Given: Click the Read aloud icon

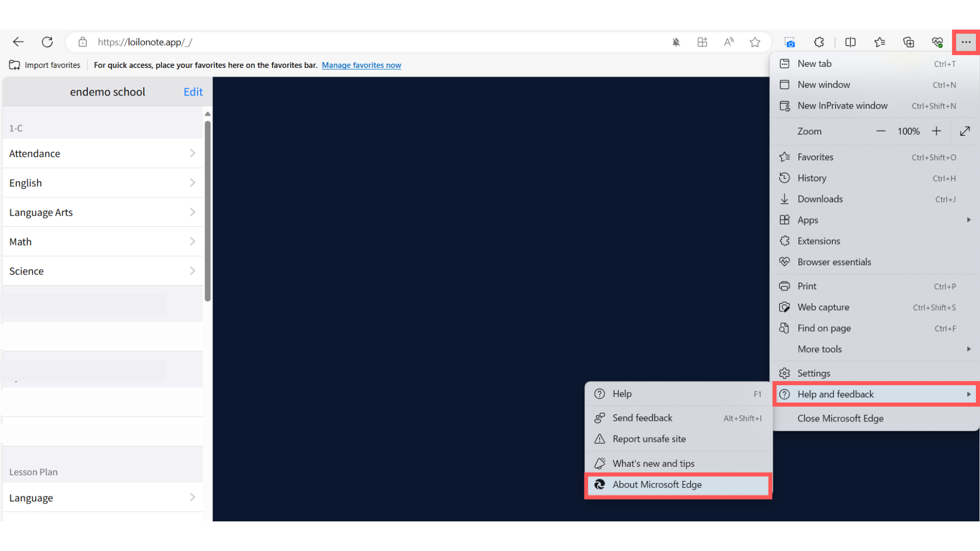Looking at the screenshot, I should tap(729, 42).
